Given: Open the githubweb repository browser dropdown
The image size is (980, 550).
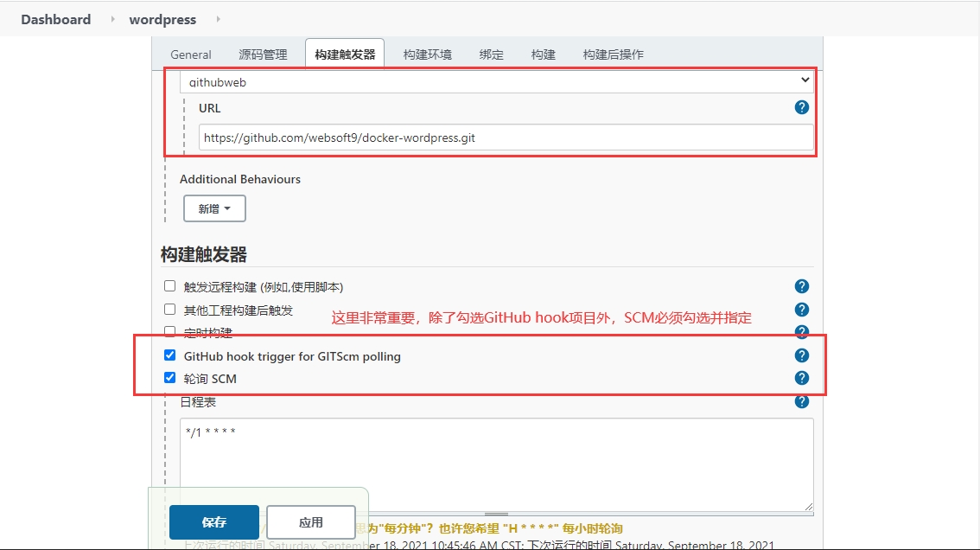Looking at the screenshot, I should [x=496, y=81].
